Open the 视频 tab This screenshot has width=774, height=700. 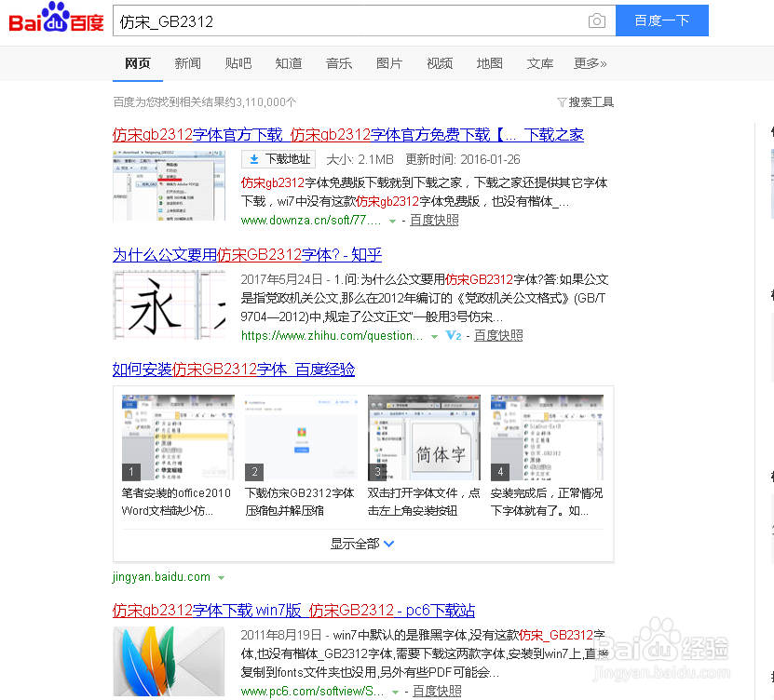pyautogui.click(x=440, y=63)
